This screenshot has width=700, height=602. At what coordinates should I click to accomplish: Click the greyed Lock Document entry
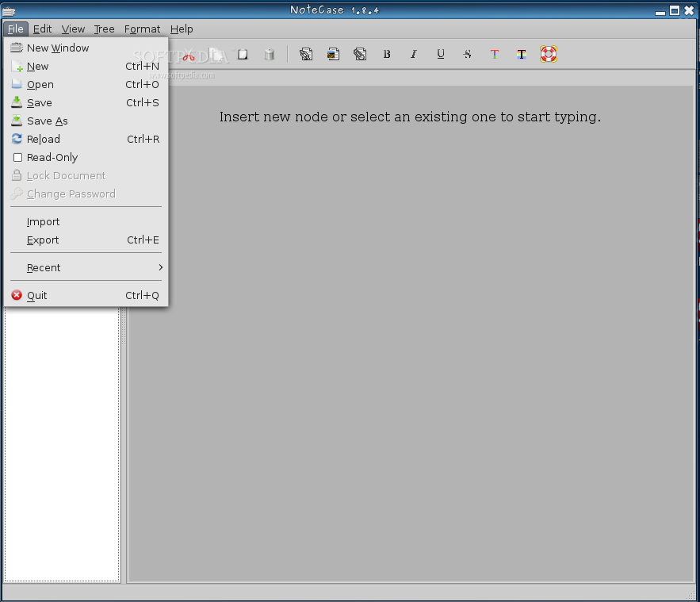coord(86,175)
